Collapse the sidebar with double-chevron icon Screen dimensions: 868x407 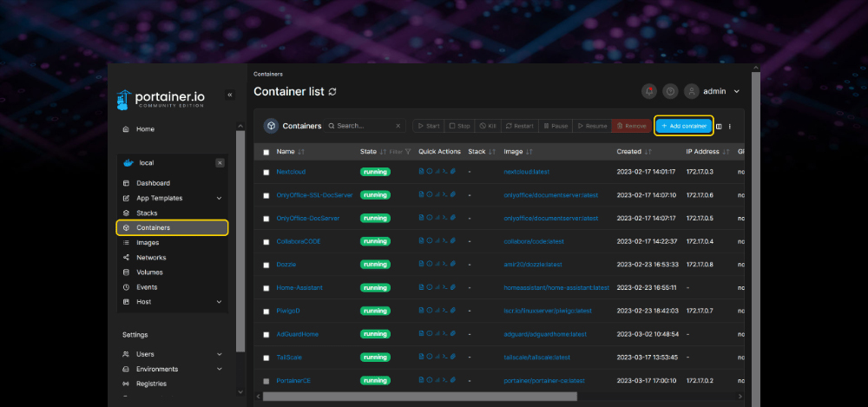tap(230, 95)
